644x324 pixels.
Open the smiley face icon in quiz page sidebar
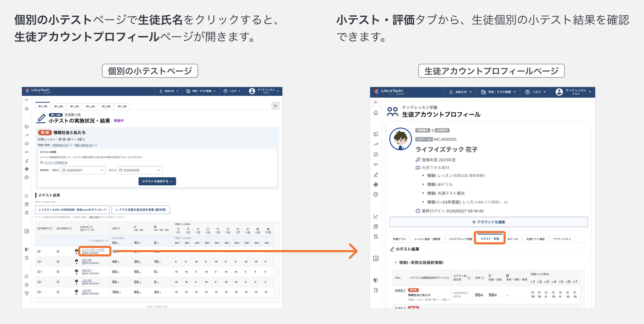(x=27, y=285)
